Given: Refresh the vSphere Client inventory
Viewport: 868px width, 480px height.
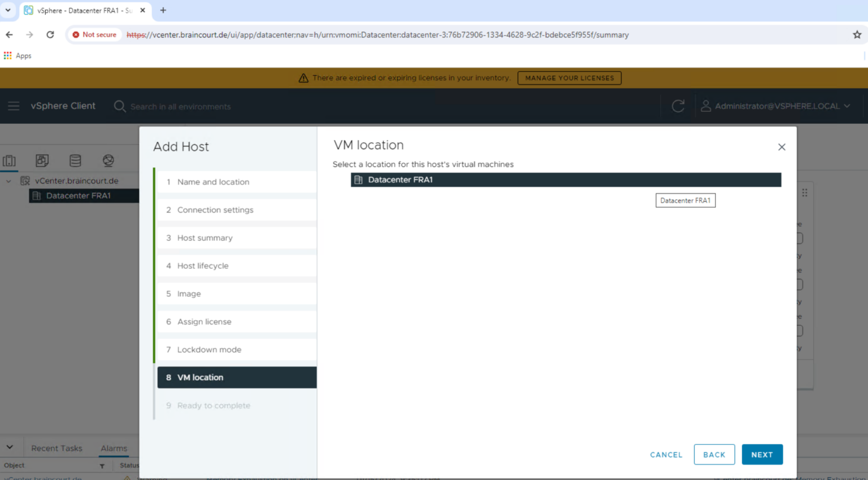Looking at the screenshot, I should click(678, 106).
